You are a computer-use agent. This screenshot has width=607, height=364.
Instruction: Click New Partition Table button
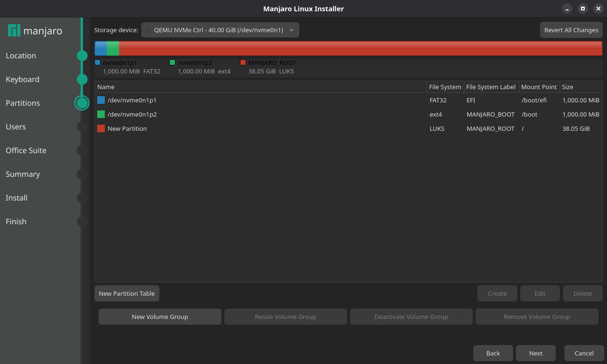coord(127,293)
